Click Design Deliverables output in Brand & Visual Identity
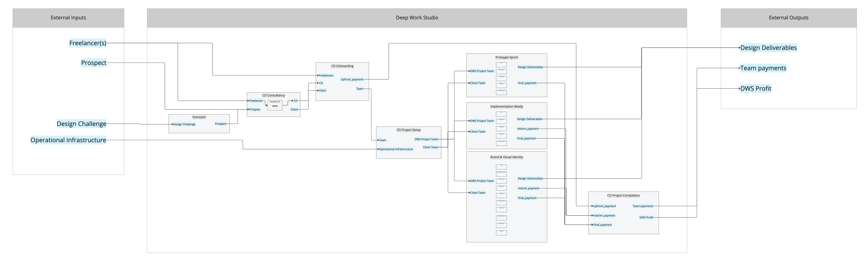868x264 pixels. tap(530, 178)
